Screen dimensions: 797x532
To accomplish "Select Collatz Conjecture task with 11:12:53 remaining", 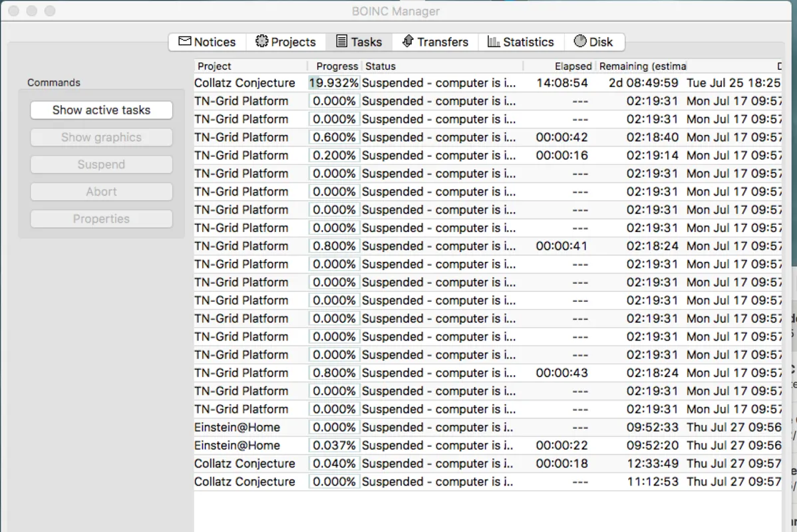I will tap(488, 481).
